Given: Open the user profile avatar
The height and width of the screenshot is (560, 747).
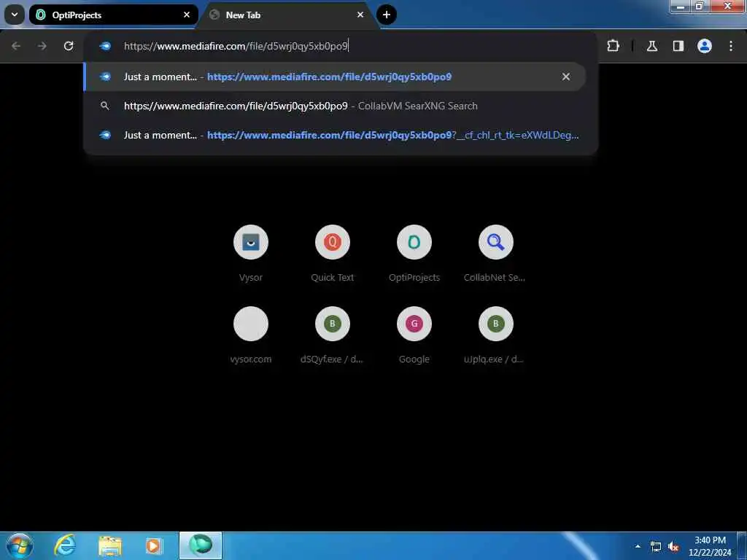Looking at the screenshot, I should [x=705, y=46].
